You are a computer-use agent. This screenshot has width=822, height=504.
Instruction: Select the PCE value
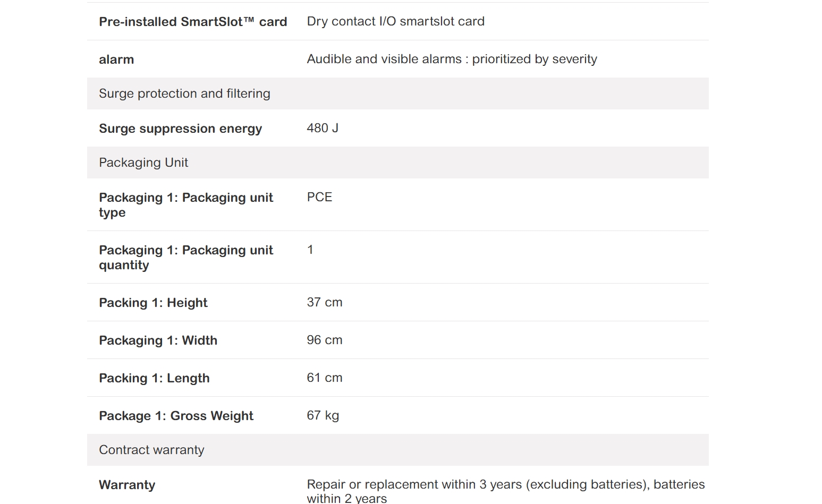(x=319, y=197)
